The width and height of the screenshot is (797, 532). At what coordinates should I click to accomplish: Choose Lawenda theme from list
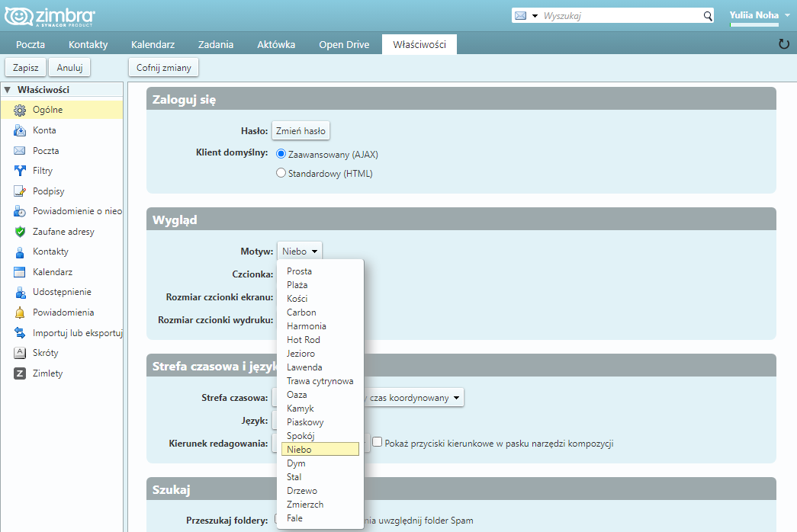304,367
